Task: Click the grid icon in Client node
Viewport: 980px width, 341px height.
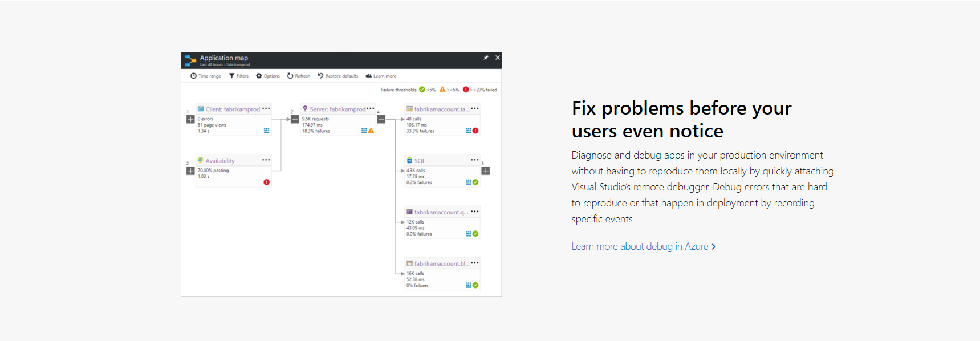Action: point(266,131)
